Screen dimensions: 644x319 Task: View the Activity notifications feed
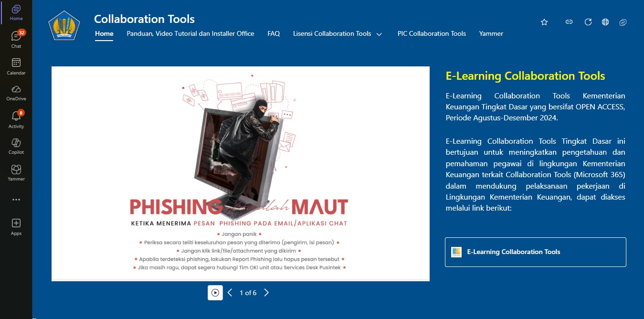click(16, 119)
